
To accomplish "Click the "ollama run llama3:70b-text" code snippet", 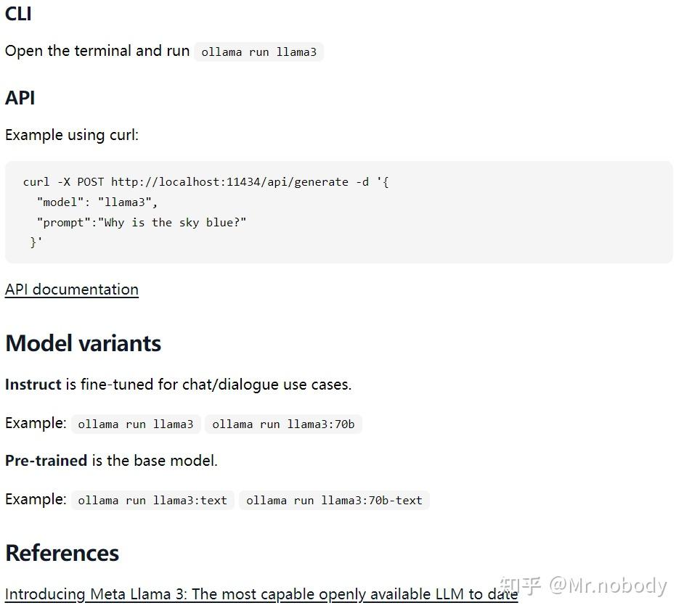I will (x=334, y=501).
